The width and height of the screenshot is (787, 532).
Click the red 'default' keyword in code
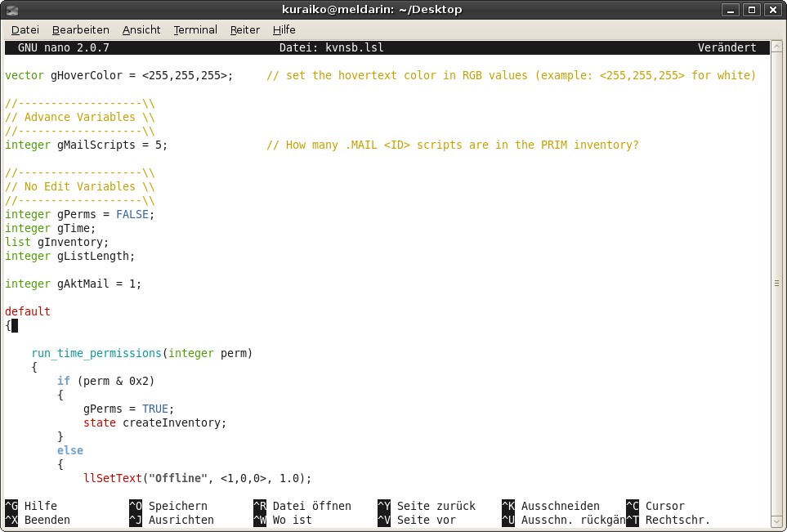28,311
